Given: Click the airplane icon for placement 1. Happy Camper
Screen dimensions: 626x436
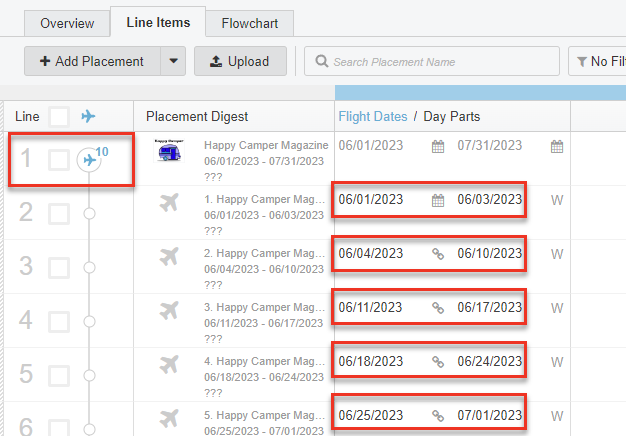Looking at the screenshot, I should (x=169, y=203).
